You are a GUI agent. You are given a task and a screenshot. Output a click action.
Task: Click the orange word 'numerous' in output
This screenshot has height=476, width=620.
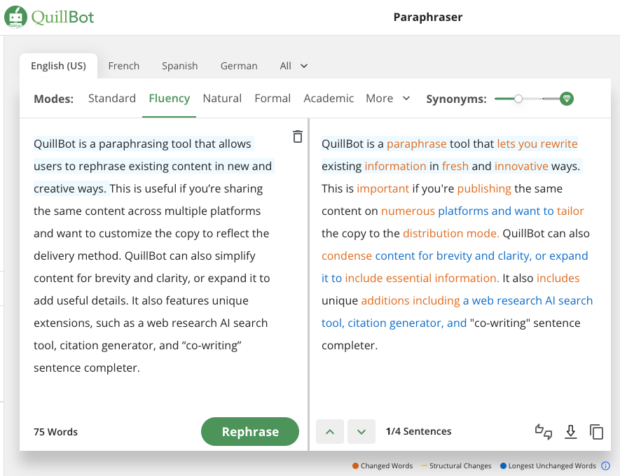pos(408,211)
